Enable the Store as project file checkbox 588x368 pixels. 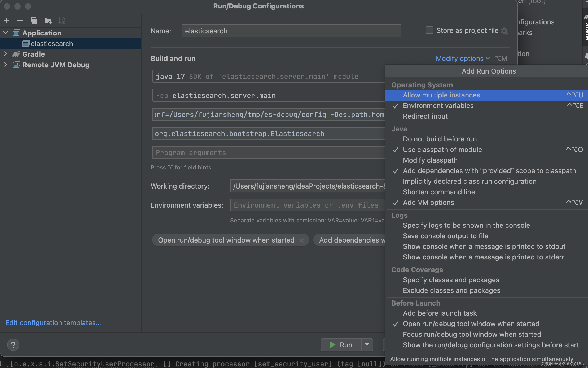click(x=429, y=30)
